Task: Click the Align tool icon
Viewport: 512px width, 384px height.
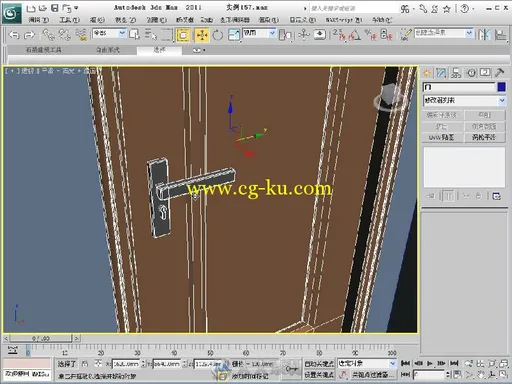Action: [501, 35]
